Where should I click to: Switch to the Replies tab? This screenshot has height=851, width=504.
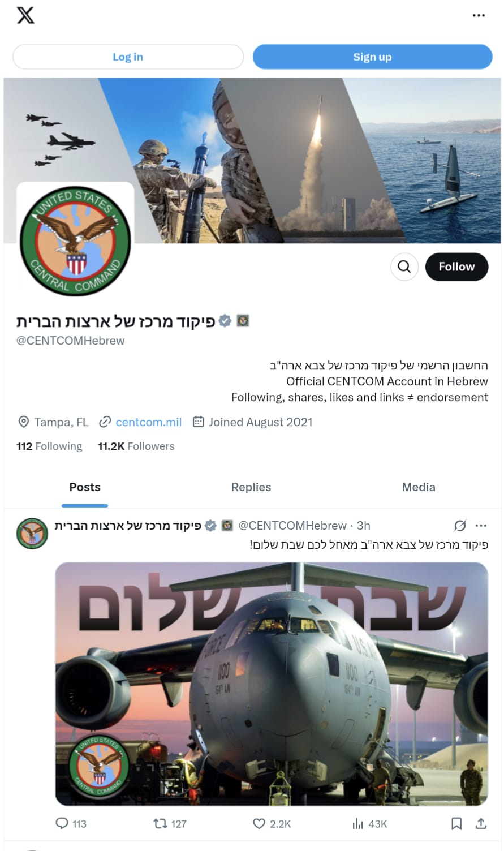tap(251, 487)
